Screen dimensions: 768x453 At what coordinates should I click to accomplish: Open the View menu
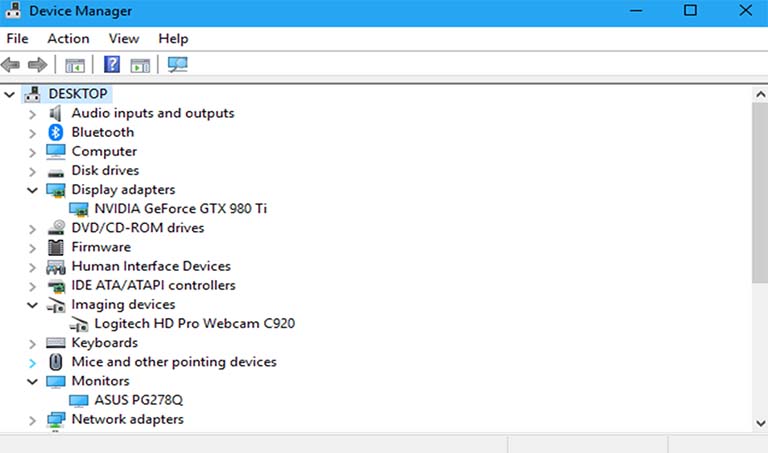point(123,38)
